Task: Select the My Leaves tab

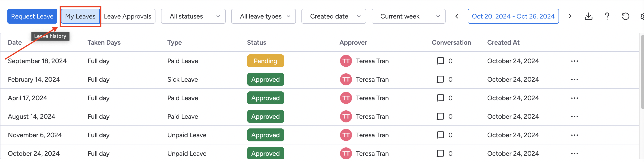Action: (x=80, y=16)
